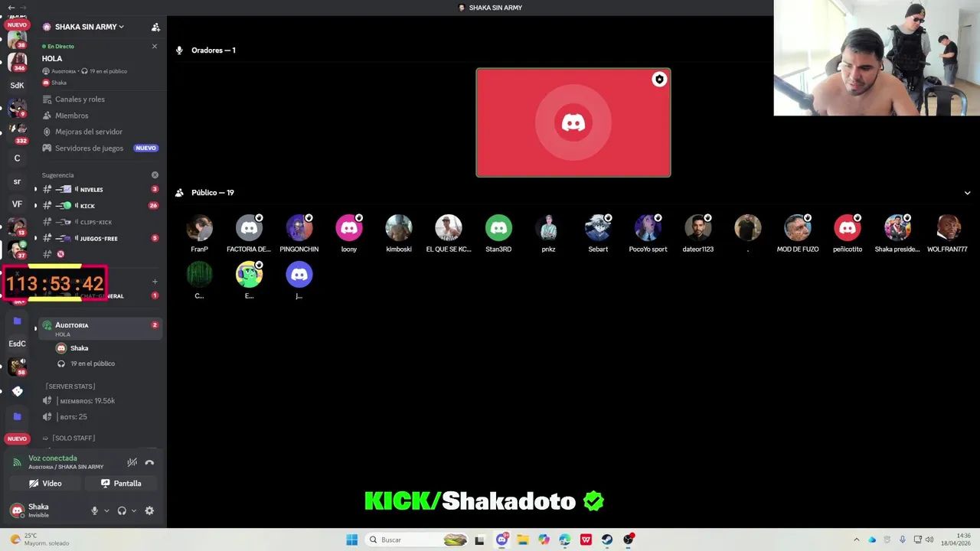Click the Buscar taskbar search box
This screenshot has width=980, height=551.
415,540
